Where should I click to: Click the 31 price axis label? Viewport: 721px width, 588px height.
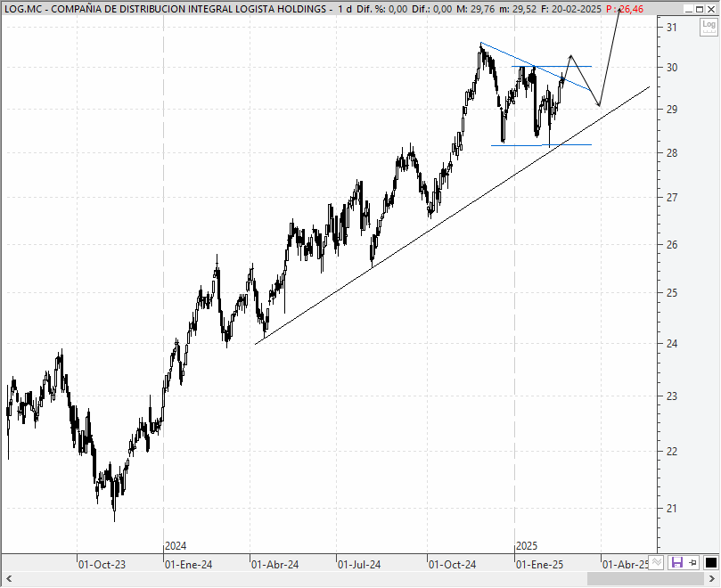tap(672, 28)
